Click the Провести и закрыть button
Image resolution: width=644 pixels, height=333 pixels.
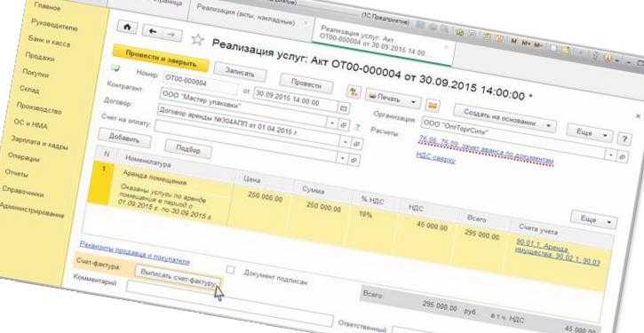point(162,59)
